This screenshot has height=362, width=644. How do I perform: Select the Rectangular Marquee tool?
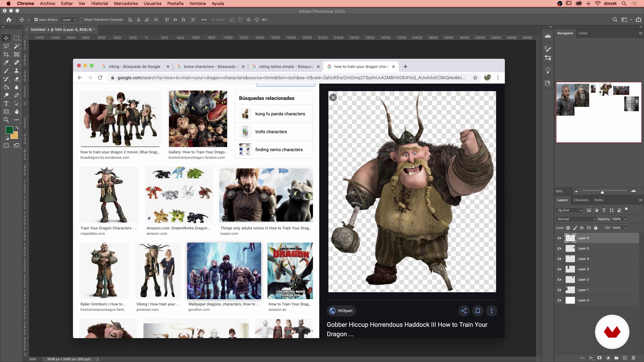17,38
